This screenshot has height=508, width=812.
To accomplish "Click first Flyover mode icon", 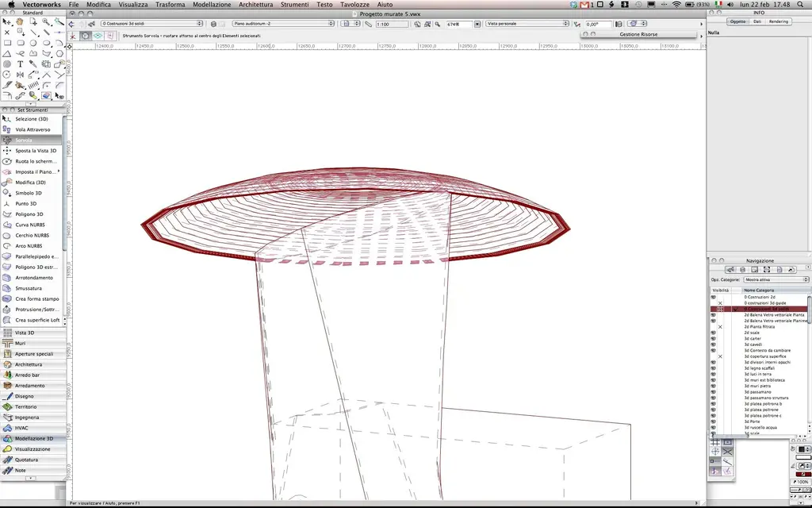I will (x=72, y=36).
